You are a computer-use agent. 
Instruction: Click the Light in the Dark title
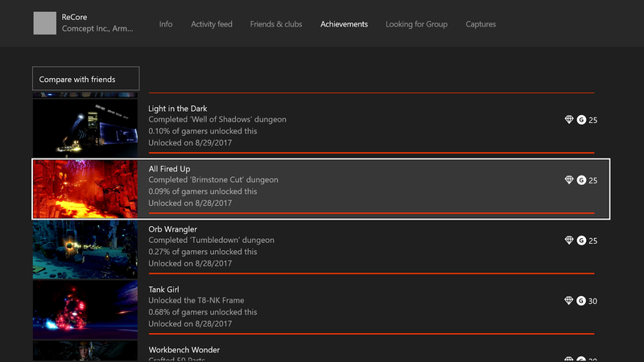click(177, 109)
